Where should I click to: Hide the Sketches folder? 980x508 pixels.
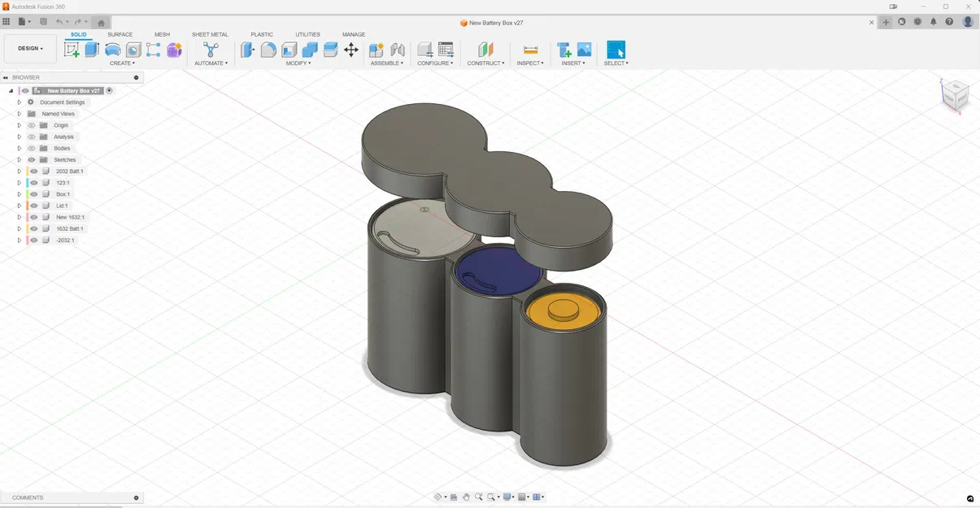coord(31,159)
